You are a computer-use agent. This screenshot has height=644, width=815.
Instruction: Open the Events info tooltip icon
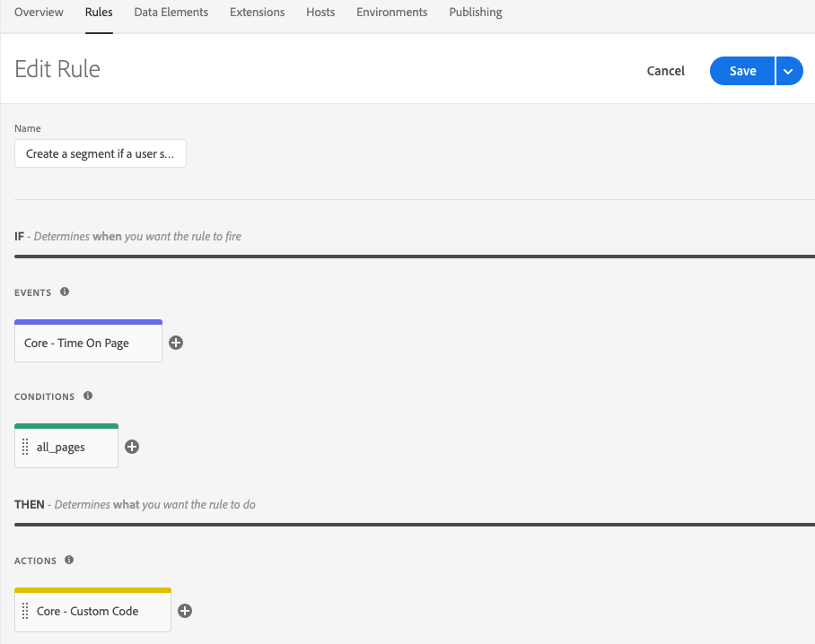click(x=65, y=292)
